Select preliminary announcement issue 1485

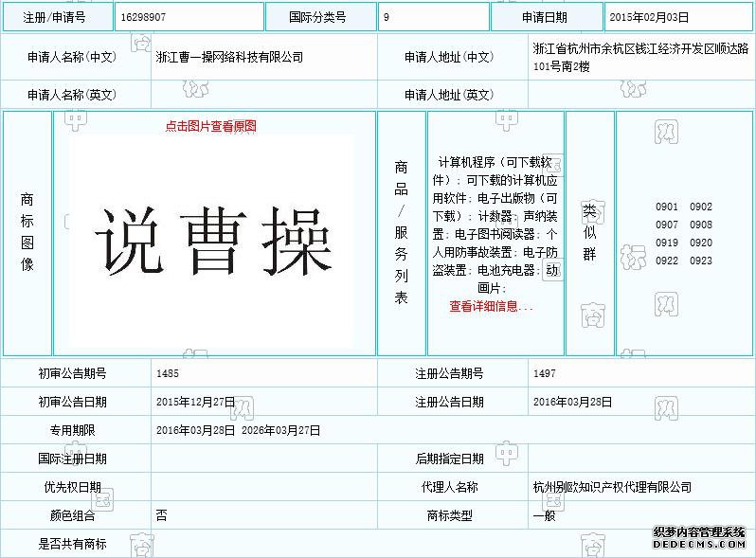coord(168,373)
